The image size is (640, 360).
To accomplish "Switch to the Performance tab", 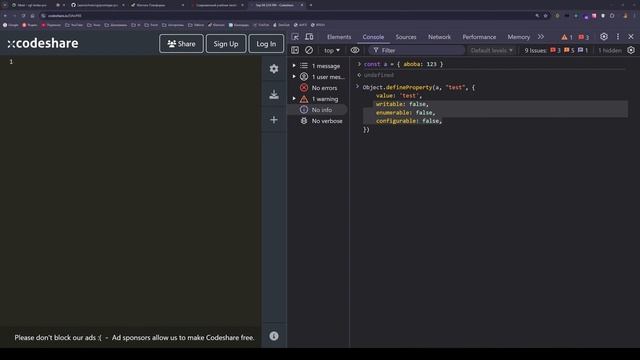I will pyautogui.click(x=479, y=37).
